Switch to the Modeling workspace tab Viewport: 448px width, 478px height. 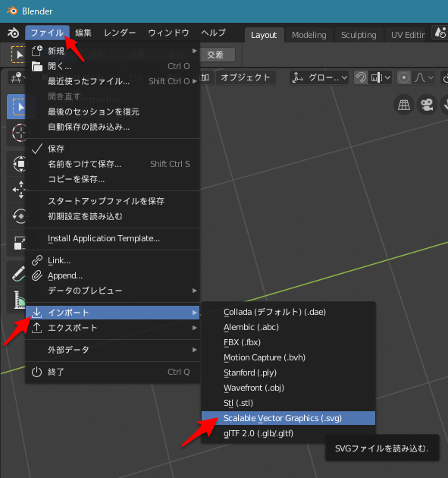(309, 35)
